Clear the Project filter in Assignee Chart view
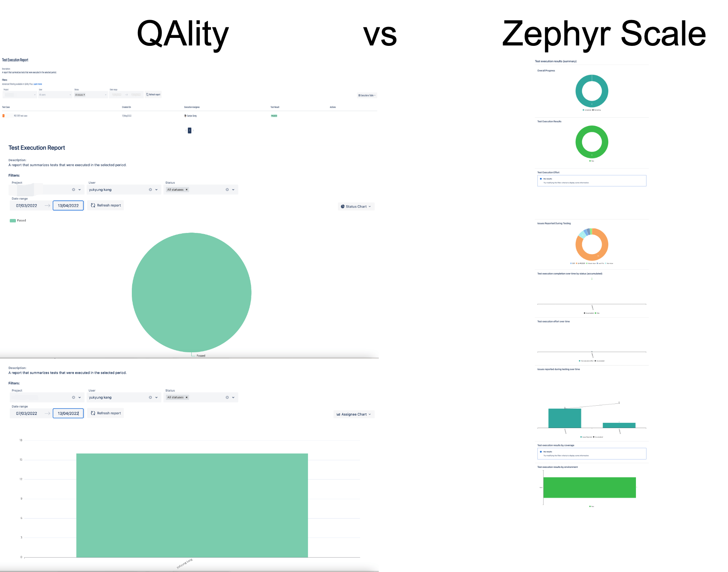Image resolution: width=728 pixels, height=572 pixels. pyautogui.click(x=73, y=397)
